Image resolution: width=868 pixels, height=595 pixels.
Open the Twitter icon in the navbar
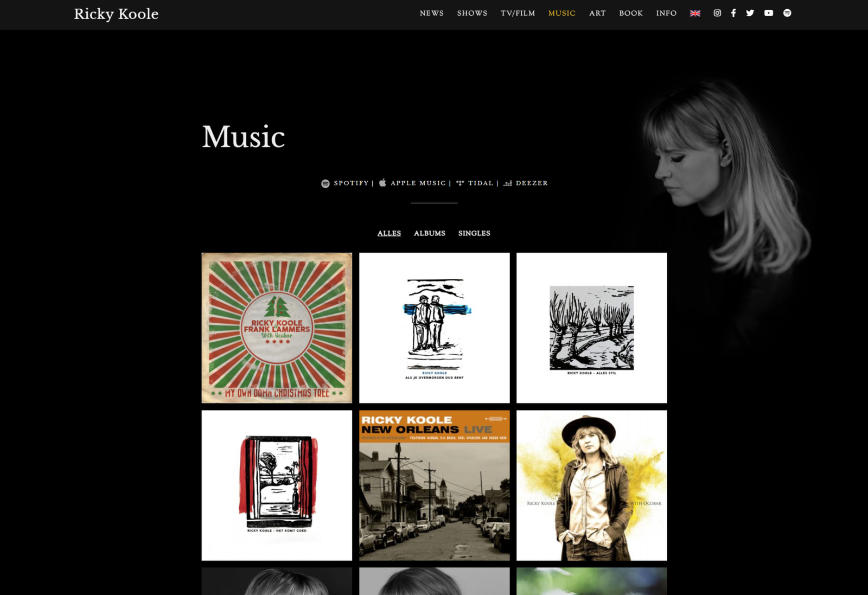(750, 12)
